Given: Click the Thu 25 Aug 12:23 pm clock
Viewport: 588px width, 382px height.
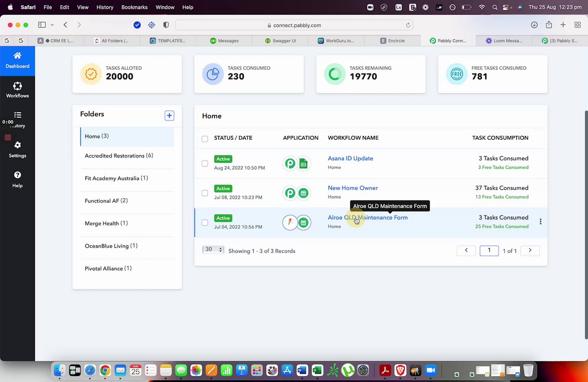Looking at the screenshot, I should (555, 7).
